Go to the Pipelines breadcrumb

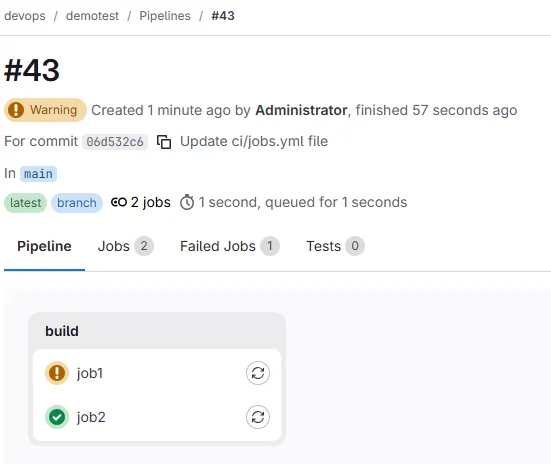pyautogui.click(x=165, y=16)
